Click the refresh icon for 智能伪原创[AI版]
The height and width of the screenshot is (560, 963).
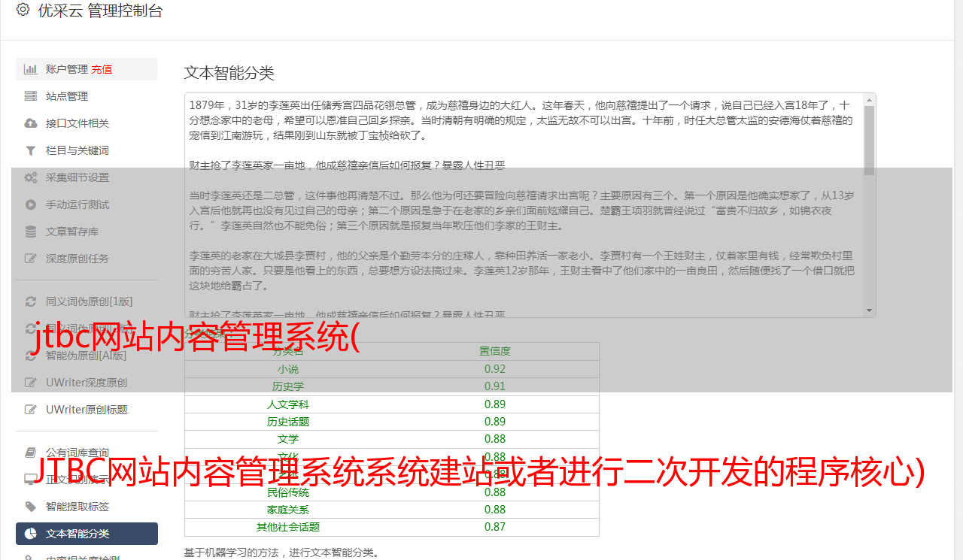tap(31, 356)
